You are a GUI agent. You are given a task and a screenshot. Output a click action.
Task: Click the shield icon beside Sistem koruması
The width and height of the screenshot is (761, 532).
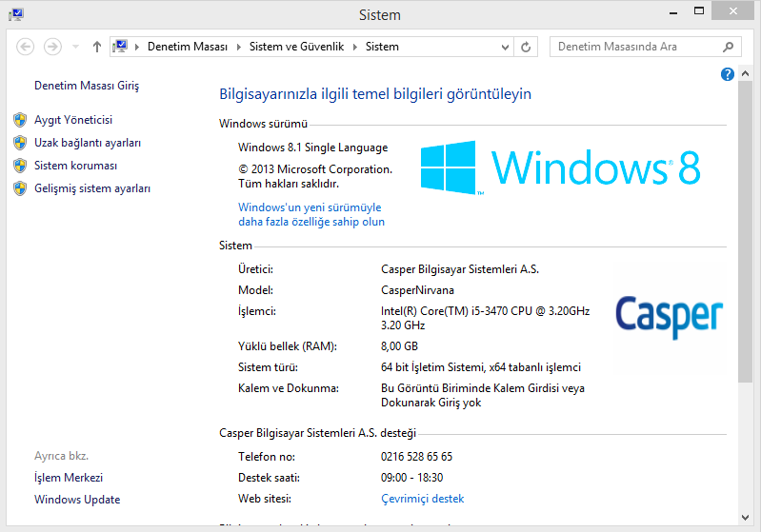coord(20,166)
